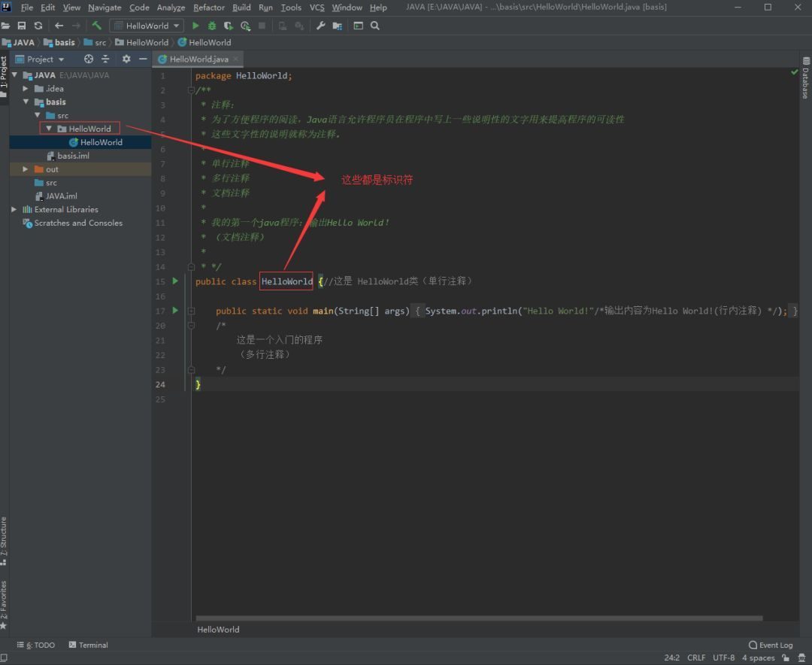Open the Refactor menu
812x665 pixels.
(x=209, y=8)
